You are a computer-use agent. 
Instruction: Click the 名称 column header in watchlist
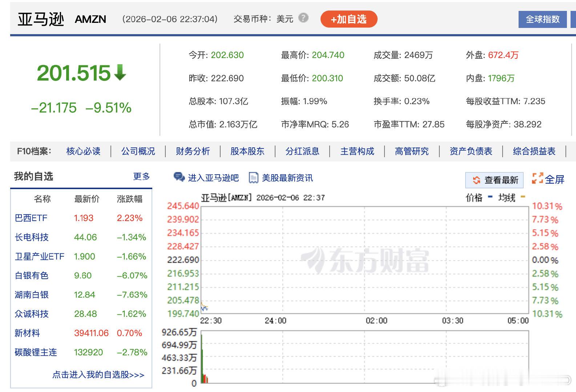tap(42, 199)
